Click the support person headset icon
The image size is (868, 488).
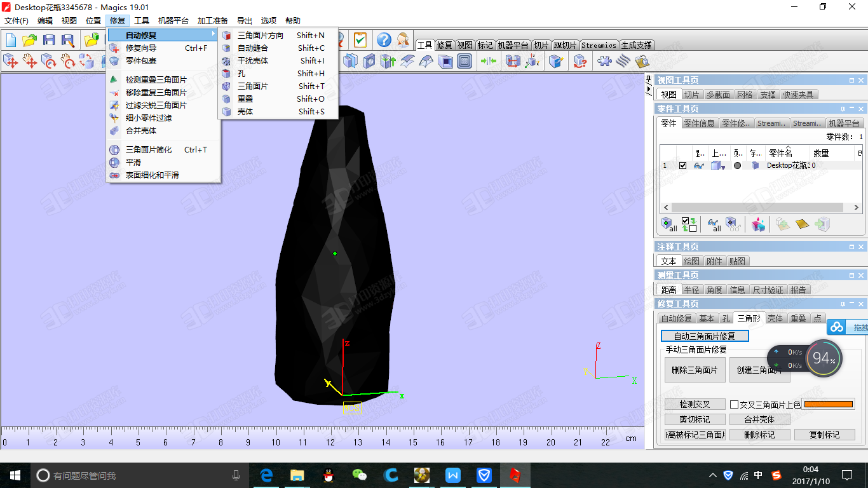click(x=403, y=40)
